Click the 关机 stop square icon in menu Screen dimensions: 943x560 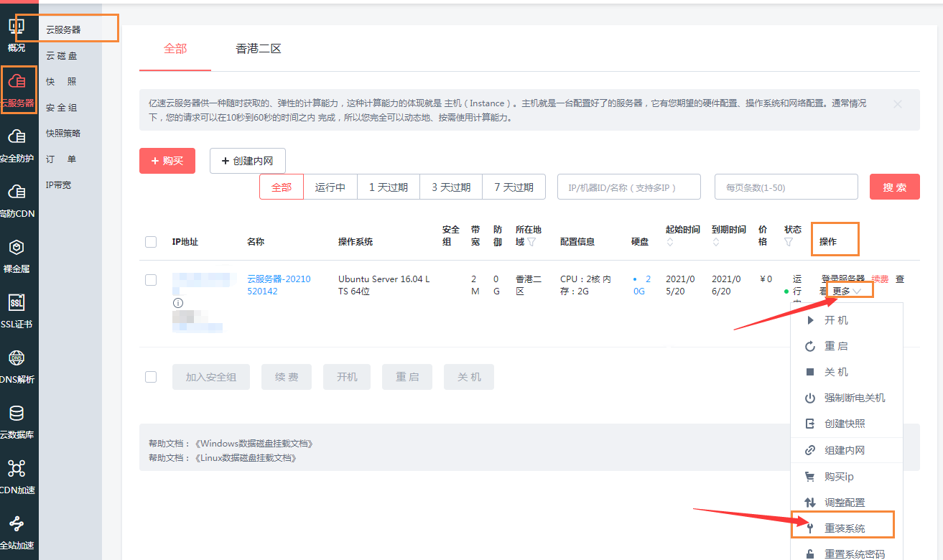click(x=810, y=372)
